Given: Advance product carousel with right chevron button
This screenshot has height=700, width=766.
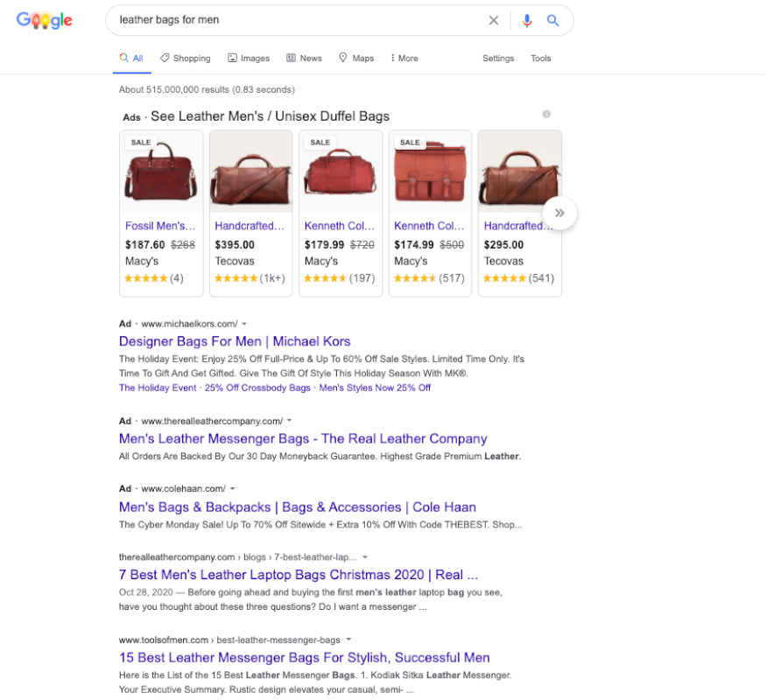Looking at the screenshot, I should (560, 213).
